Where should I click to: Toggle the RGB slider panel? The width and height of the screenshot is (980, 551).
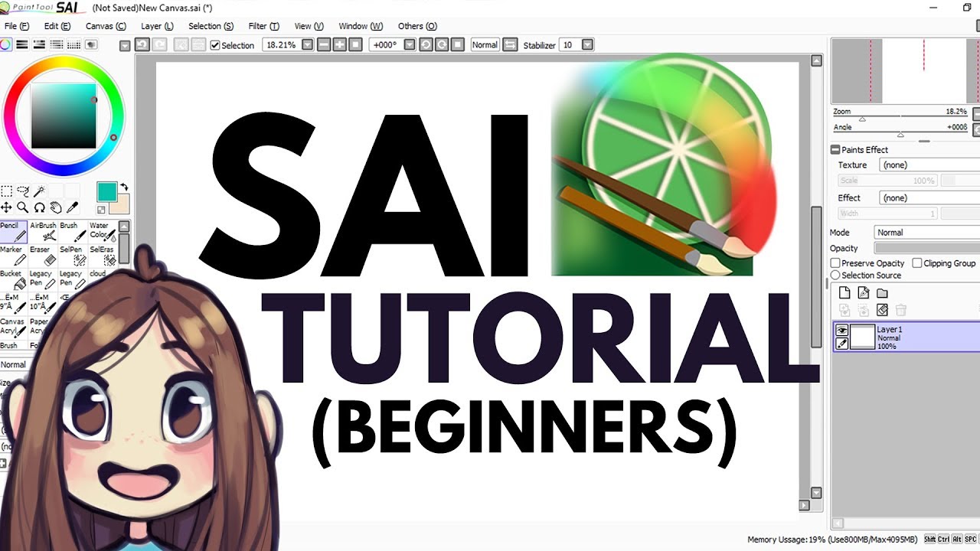[22, 45]
